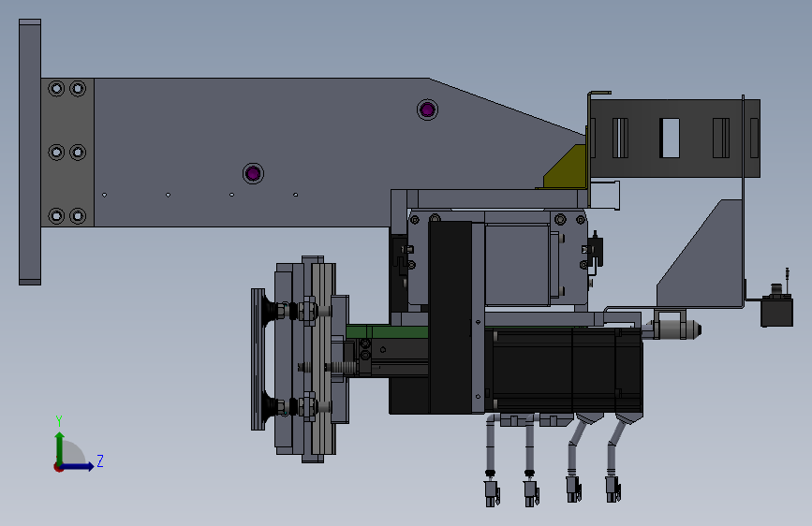This screenshot has width=812, height=526.
Task: Pick the rightmost cable connector at the bottom
Action: point(613,489)
